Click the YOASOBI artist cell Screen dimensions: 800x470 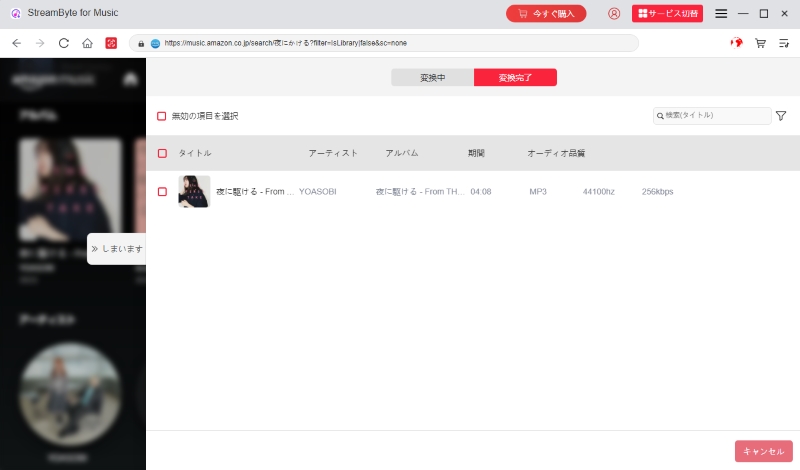pyautogui.click(x=317, y=192)
